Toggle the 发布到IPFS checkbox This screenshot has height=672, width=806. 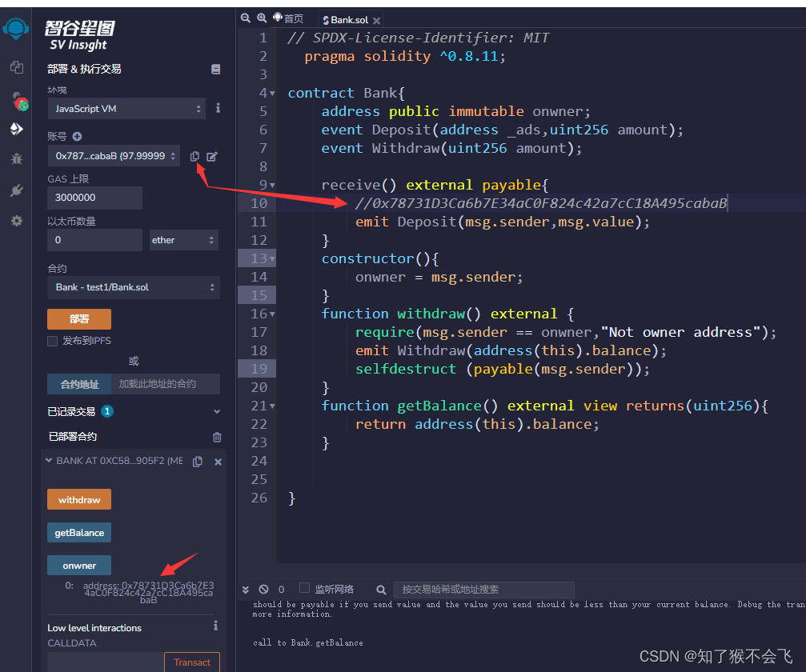point(53,341)
